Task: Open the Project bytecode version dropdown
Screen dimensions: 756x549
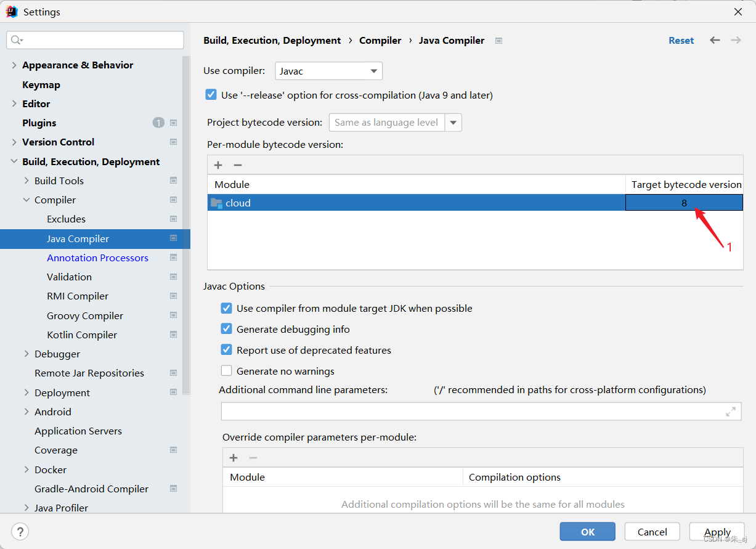Action: click(x=453, y=122)
